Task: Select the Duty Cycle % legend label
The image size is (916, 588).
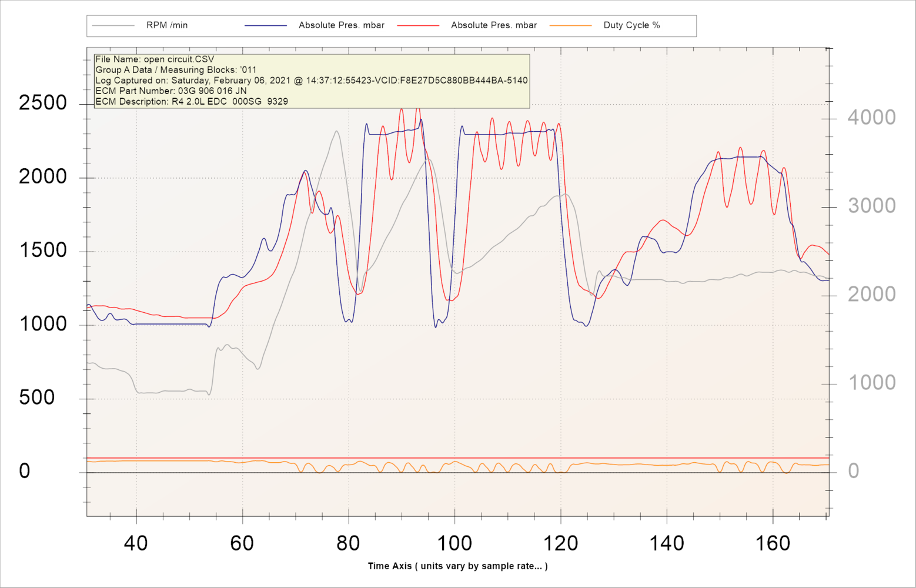Action: (631, 25)
